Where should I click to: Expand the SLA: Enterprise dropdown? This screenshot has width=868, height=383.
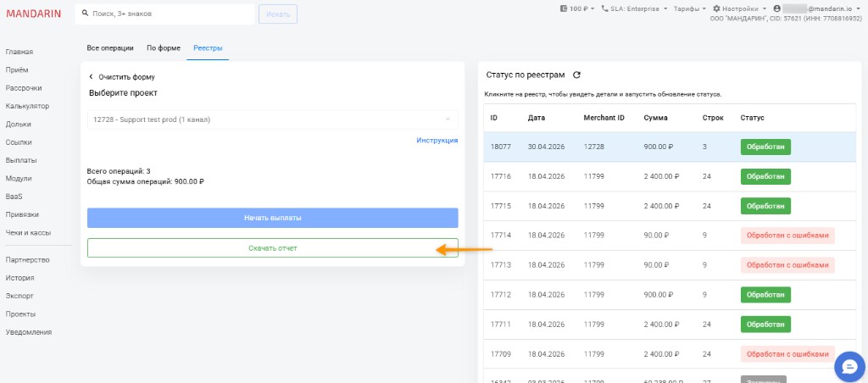(x=634, y=8)
